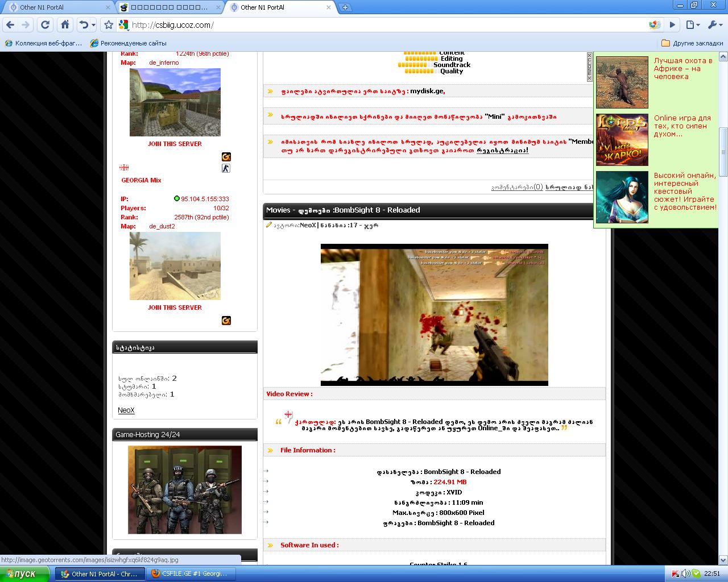Click the green online status dot by the IP
Image resolution: width=728 pixels, height=582 pixels.
pyautogui.click(x=177, y=199)
